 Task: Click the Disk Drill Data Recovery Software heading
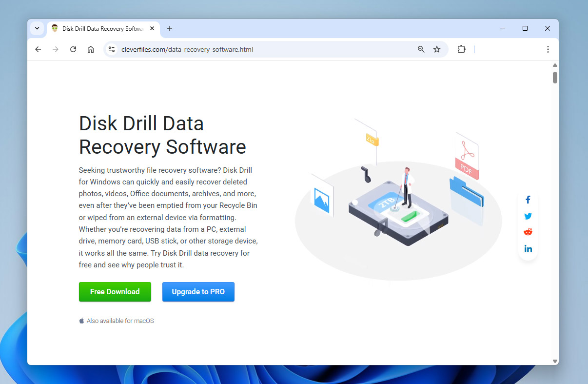162,135
